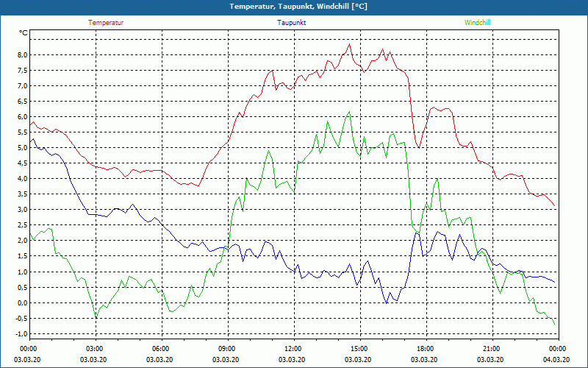Viewport: 588px width, 368px height.
Task: Click the 09:00 time axis label
Action: [228, 349]
